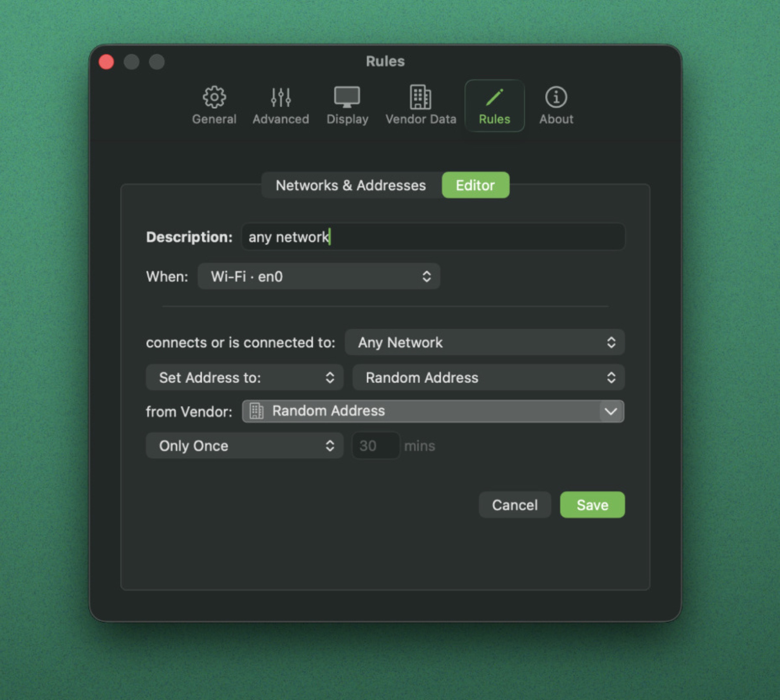This screenshot has width=780, height=700.
Task: Open the General preferences gear icon
Action: click(214, 105)
